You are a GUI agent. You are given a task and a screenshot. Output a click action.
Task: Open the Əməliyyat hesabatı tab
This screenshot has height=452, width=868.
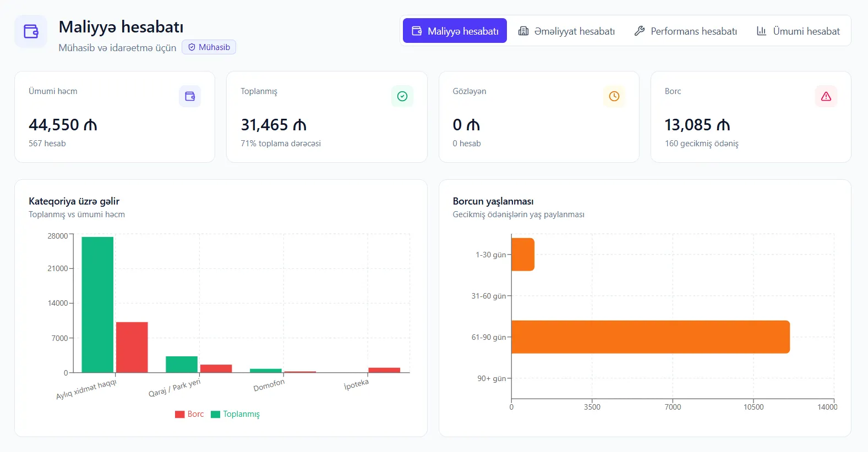(566, 31)
